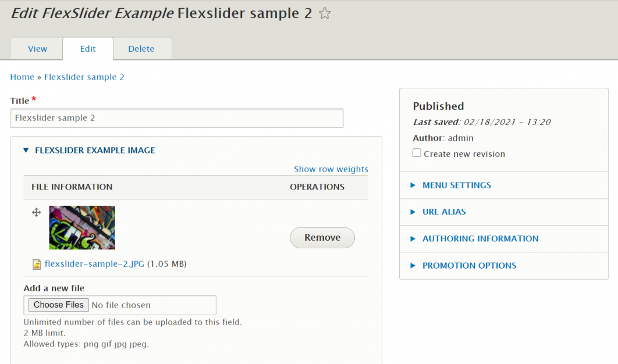Click the star shortcut icon beside title
Screen dimensions: 618x364
pos(325,13)
